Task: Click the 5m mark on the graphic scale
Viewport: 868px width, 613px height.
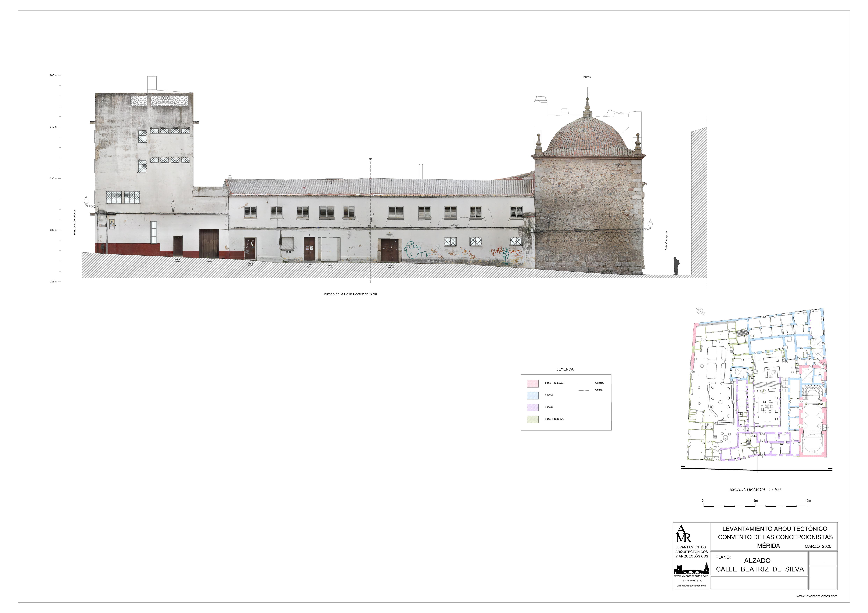Action: pos(755,501)
